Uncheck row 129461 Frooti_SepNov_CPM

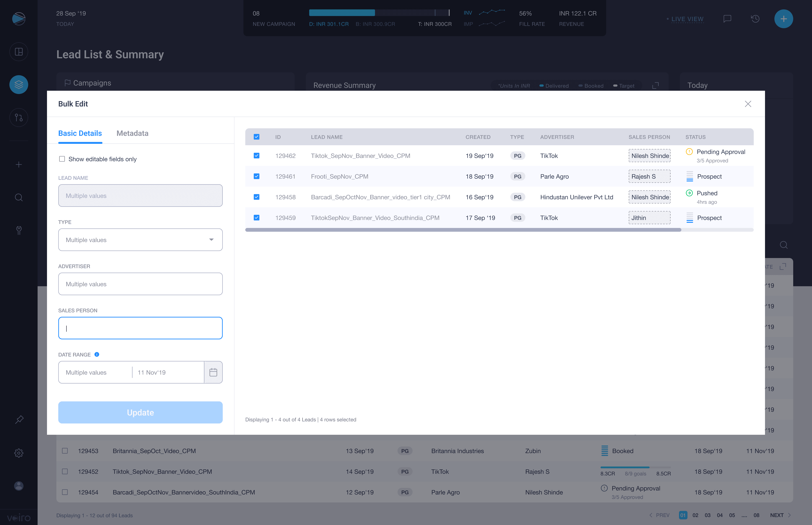click(257, 176)
